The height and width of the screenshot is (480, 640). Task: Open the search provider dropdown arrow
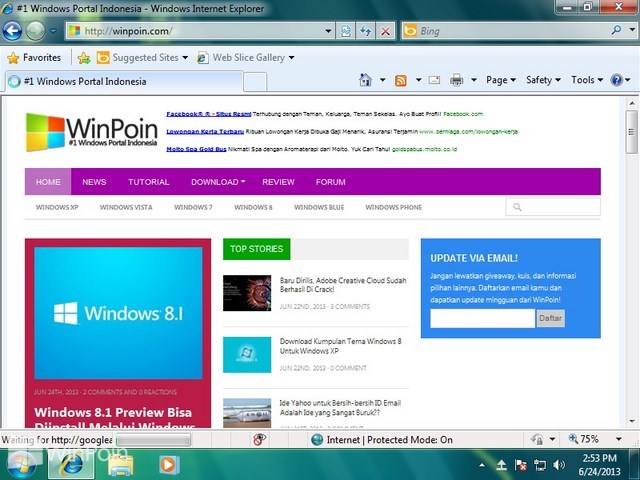click(x=632, y=30)
